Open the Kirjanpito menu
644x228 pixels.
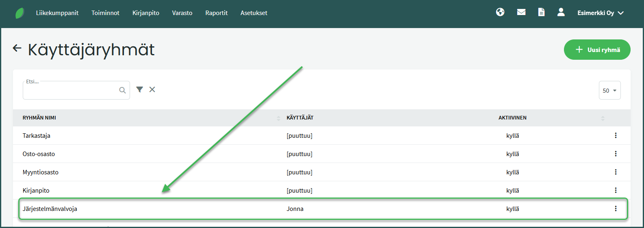(145, 13)
